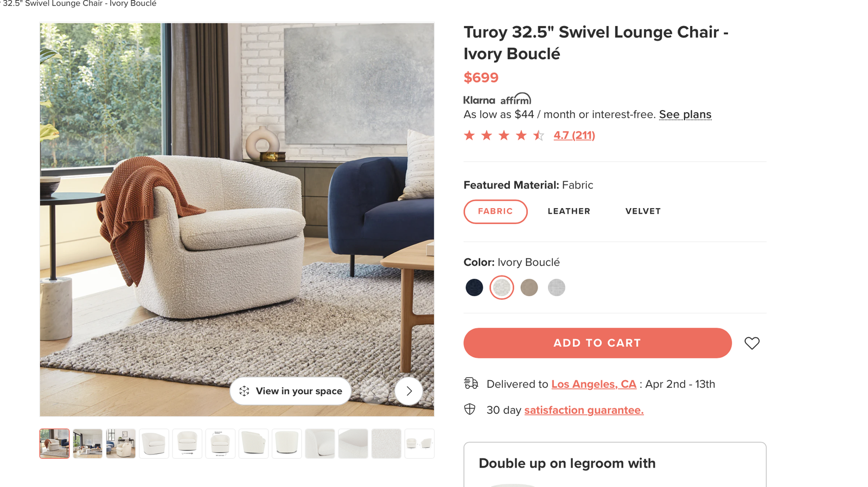Click the satisfaction guarantee shield icon
This screenshot has height=487, width=868.
click(470, 409)
